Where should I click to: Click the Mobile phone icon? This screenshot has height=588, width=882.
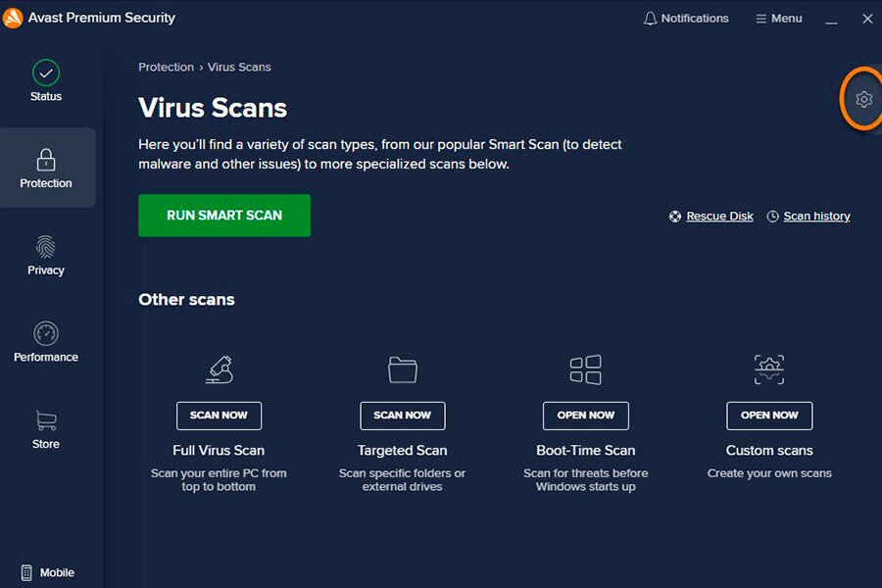click(x=26, y=572)
